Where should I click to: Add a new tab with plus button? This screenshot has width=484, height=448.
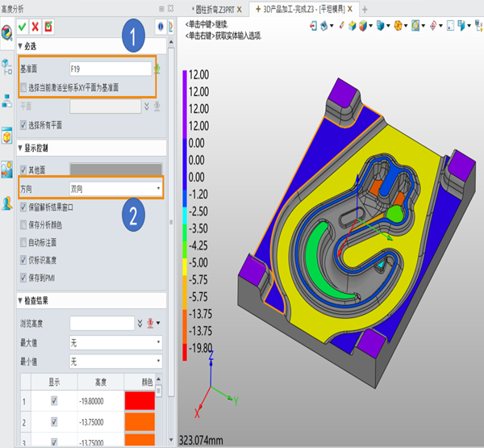pyautogui.click(x=365, y=10)
